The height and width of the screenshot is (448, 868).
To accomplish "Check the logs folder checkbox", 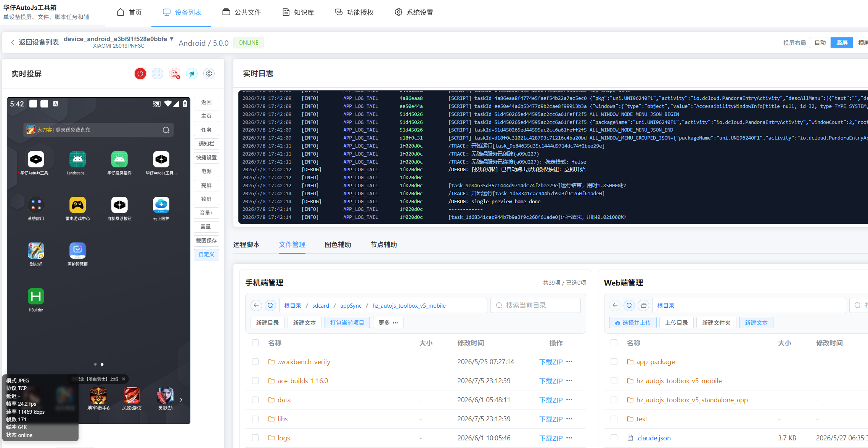I will (256, 438).
